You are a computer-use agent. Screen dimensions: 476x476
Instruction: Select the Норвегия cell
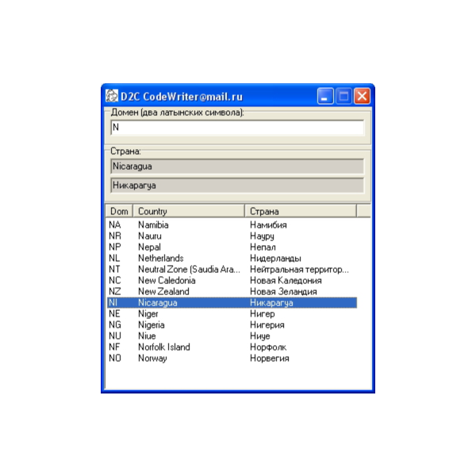[270, 359]
